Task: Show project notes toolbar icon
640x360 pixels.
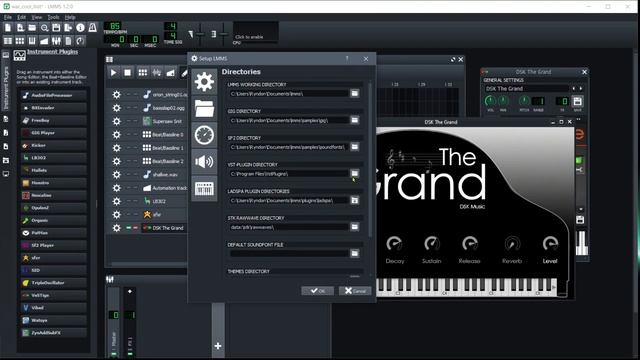Action: [x=68, y=41]
